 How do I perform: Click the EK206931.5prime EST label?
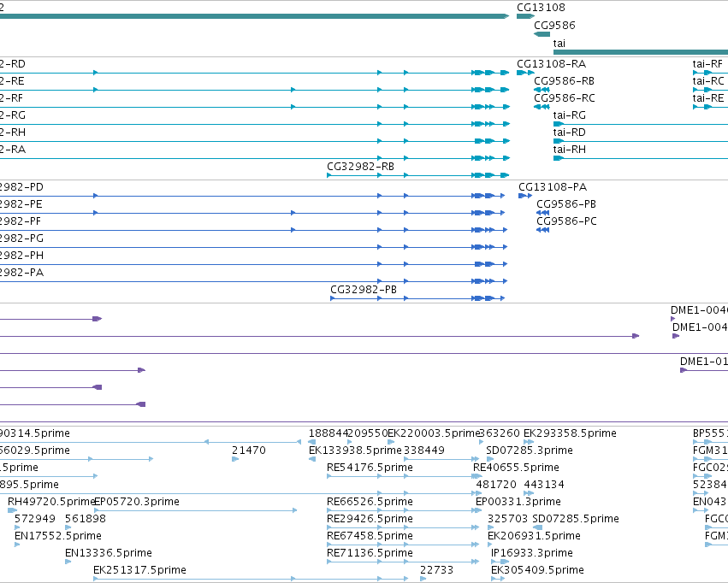[534, 536]
